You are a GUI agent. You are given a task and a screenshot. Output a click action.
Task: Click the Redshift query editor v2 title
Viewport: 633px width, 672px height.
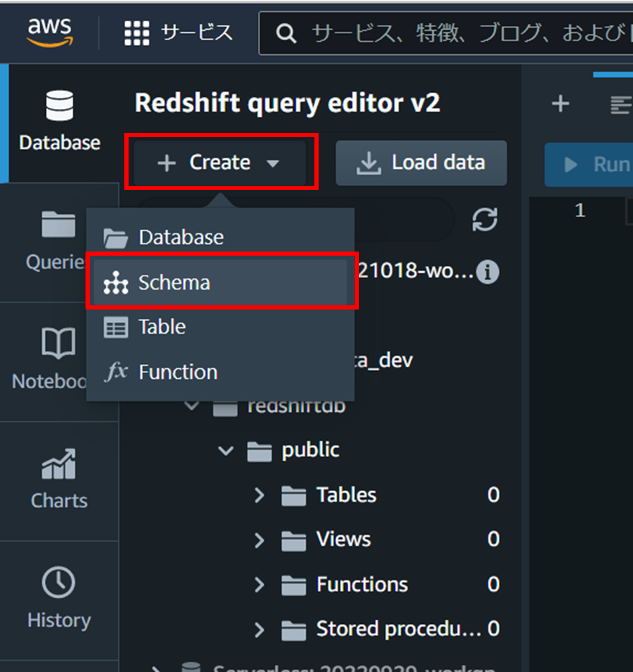point(287,104)
